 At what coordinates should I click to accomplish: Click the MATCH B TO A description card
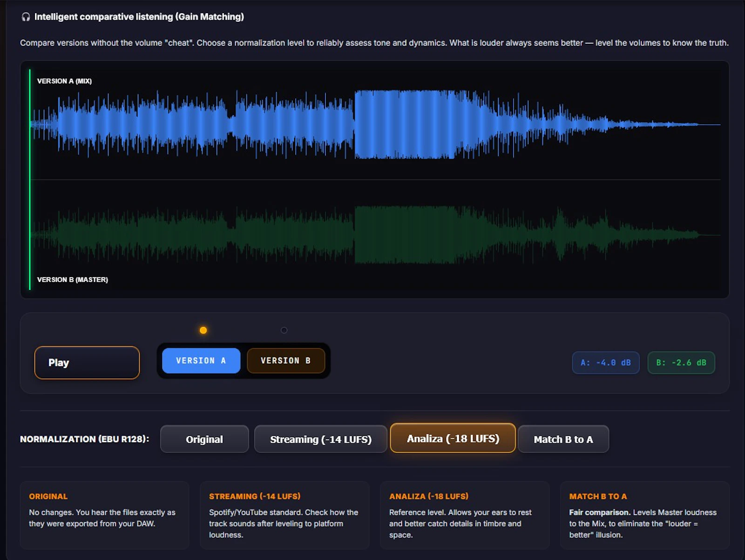tap(645, 515)
